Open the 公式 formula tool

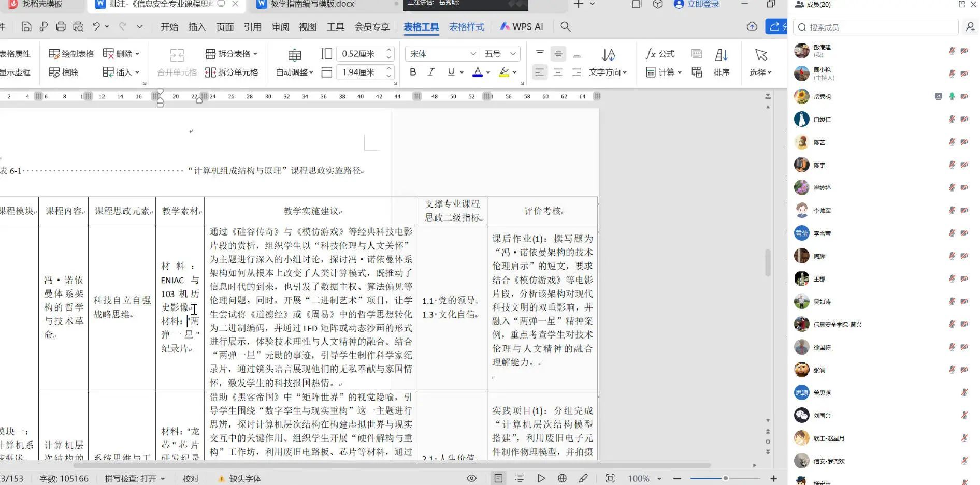click(660, 54)
